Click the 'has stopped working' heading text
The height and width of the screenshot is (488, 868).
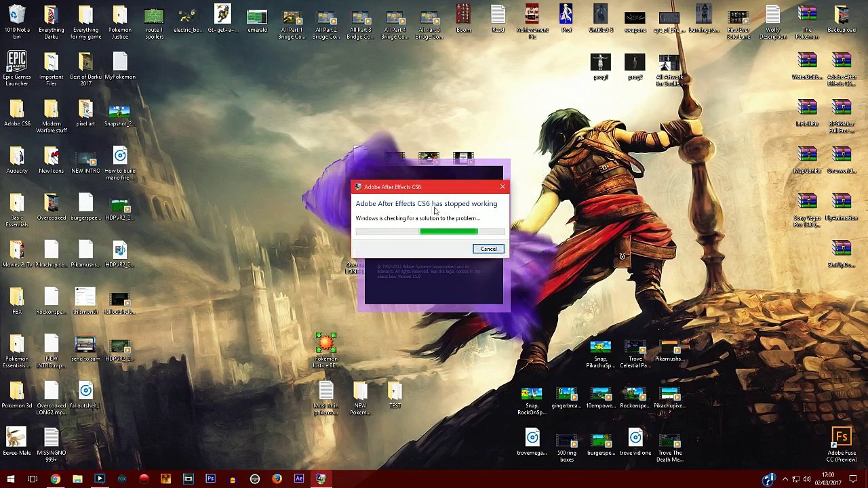(x=465, y=203)
